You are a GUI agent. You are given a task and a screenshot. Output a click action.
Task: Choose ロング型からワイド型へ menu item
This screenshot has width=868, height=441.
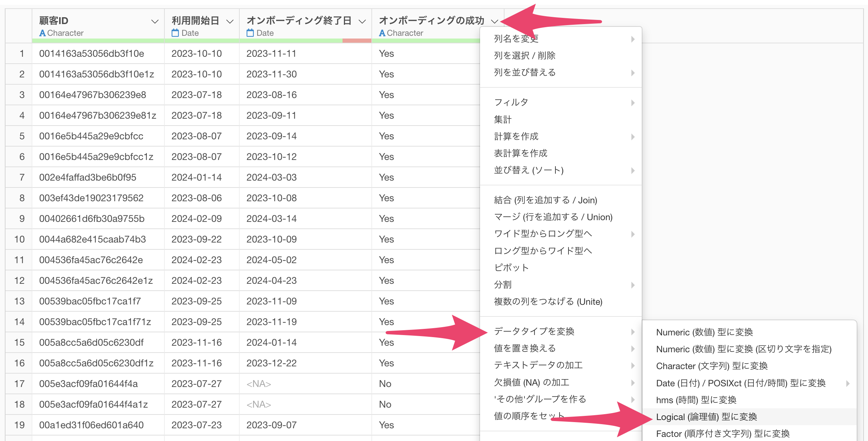(x=561, y=250)
